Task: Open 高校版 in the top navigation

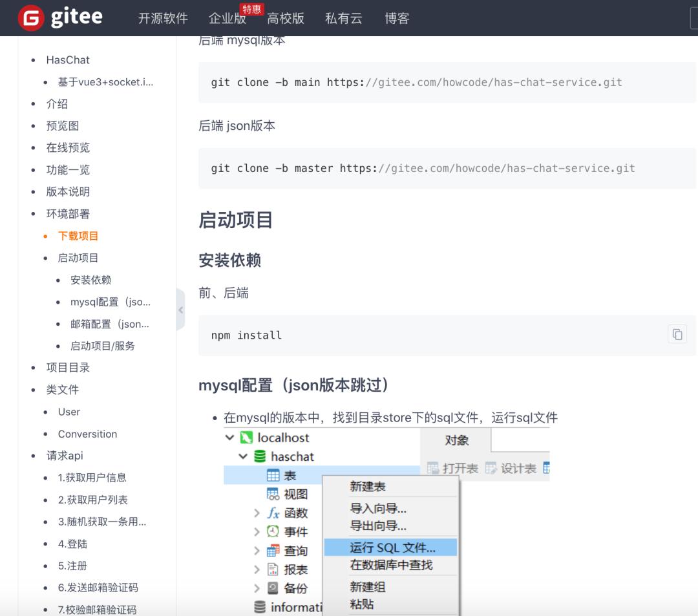Action: tap(286, 18)
